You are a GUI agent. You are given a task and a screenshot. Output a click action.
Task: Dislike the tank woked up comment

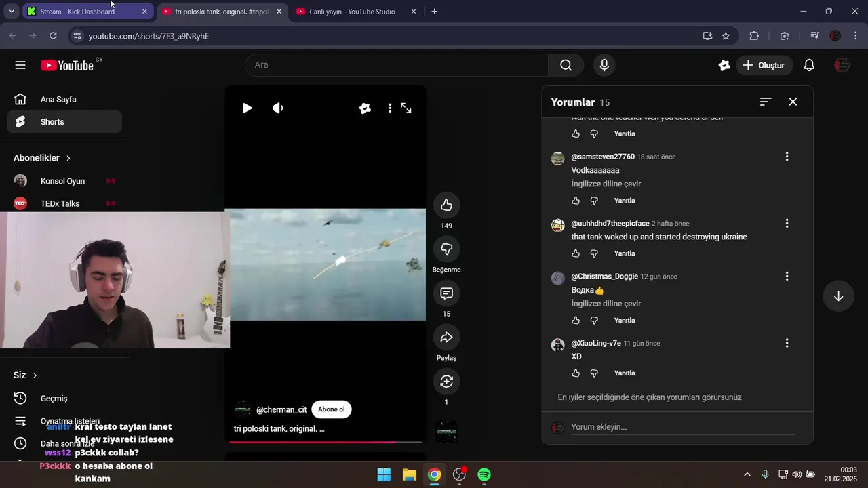[x=594, y=253]
